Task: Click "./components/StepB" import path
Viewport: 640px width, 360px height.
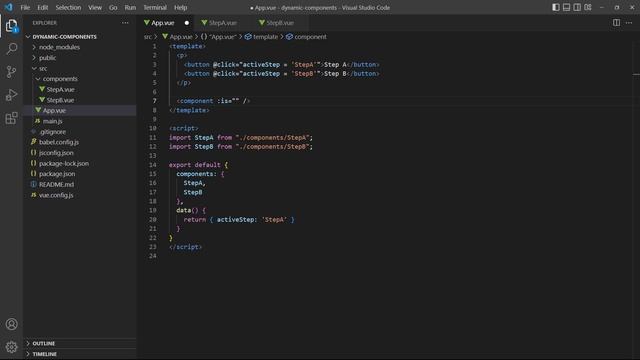Action: 272,147
